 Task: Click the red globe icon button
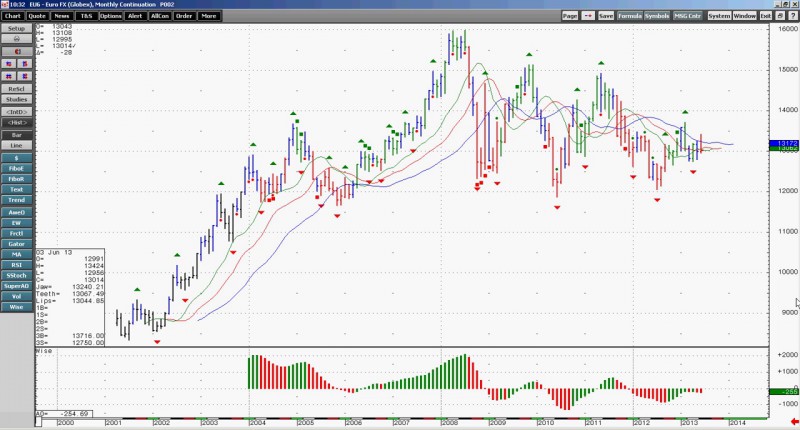[17, 52]
